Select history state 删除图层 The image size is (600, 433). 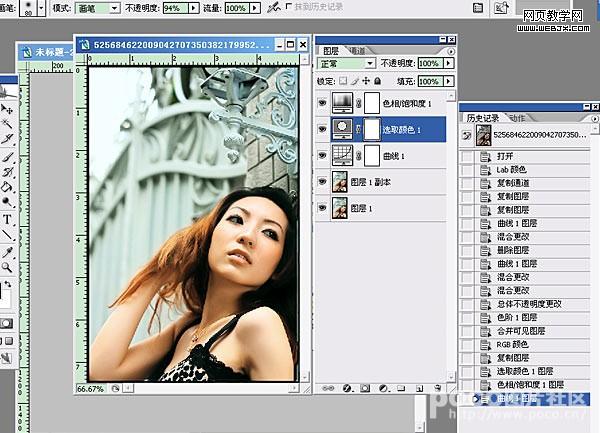click(x=525, y=250)
